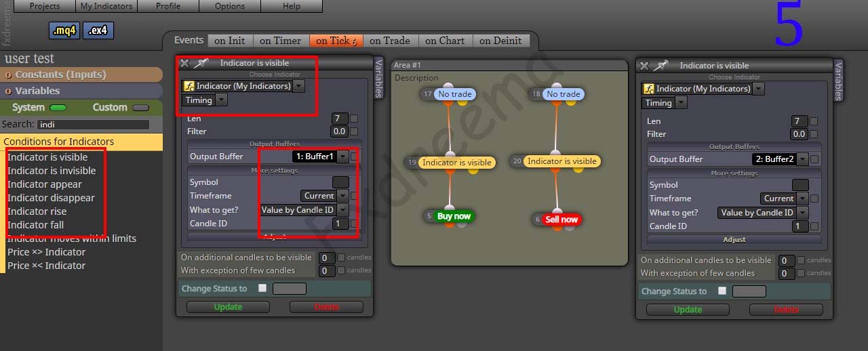This screenshot has width=868, height=351.
Task: Open the My Indicators menu
Action: pos(106,6)
